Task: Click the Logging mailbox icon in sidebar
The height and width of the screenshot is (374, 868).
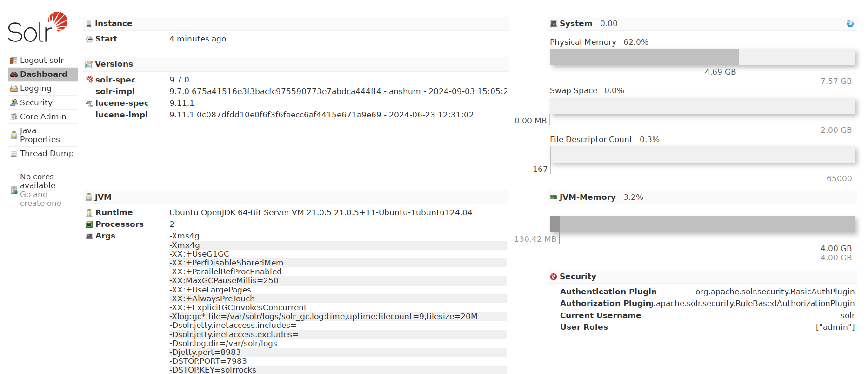Action: click(x=13, y=88)
